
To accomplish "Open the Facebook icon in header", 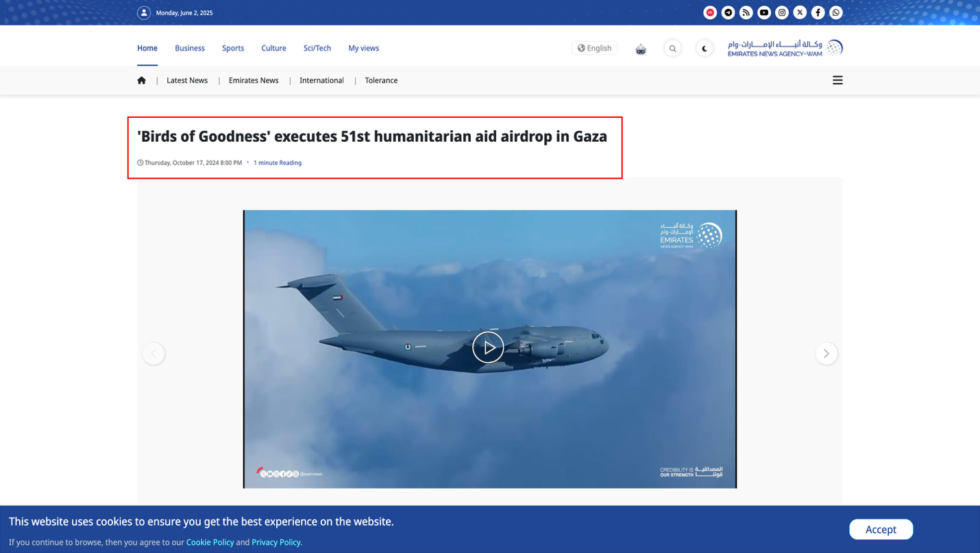I will click(818, 12).
